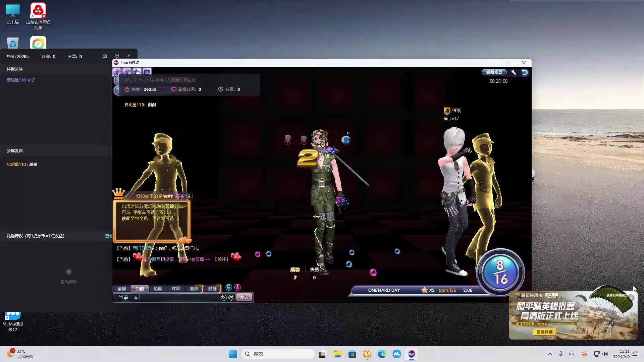644x362 pixels.
Task: Expand hidden system tray icons chevron
Action: [x=550, y=354]
